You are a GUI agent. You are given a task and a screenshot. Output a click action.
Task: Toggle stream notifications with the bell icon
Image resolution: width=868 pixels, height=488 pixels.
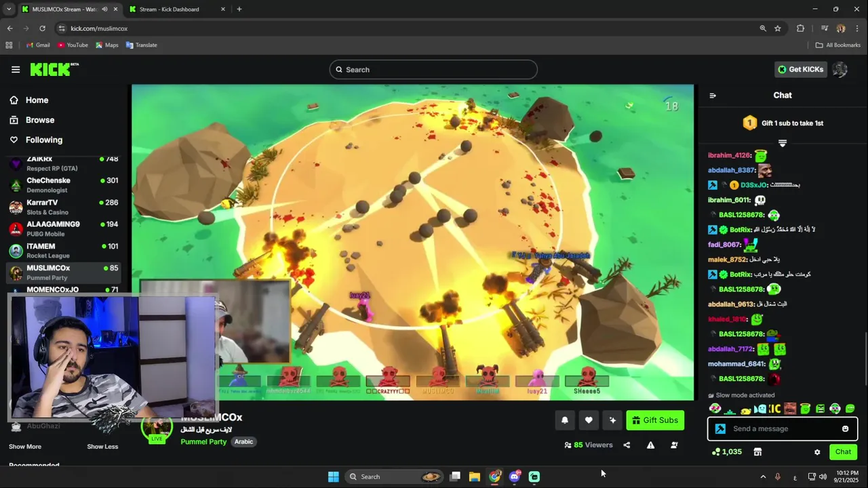(x=564, y=420)
